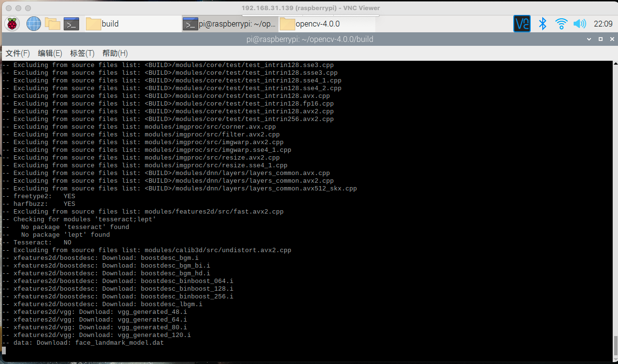
Task: Switch to the pi@raspberrypi terminal taskbar entry
Action: tap(230, 24)
